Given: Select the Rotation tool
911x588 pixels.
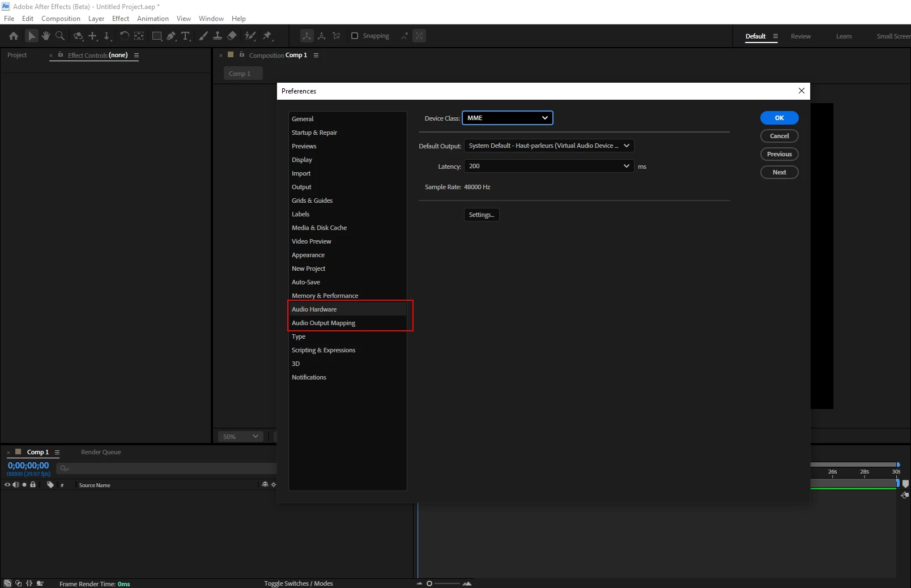Looking at the screenshot, I should coord(124,36).
